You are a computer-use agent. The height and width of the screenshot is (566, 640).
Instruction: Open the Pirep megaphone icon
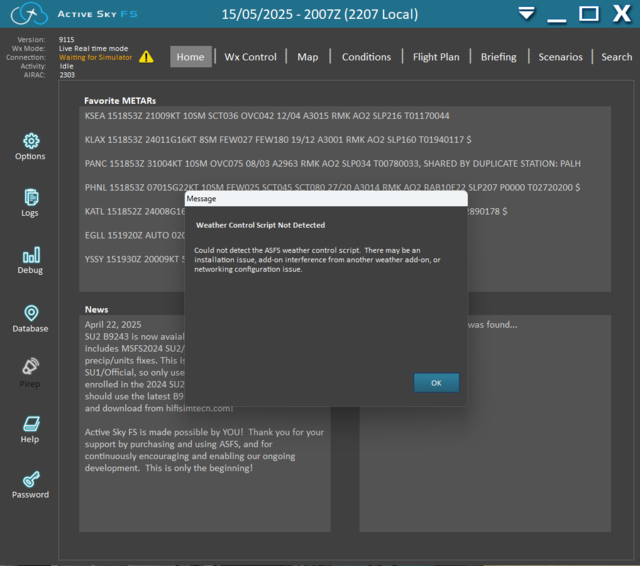tap(31, 366)
